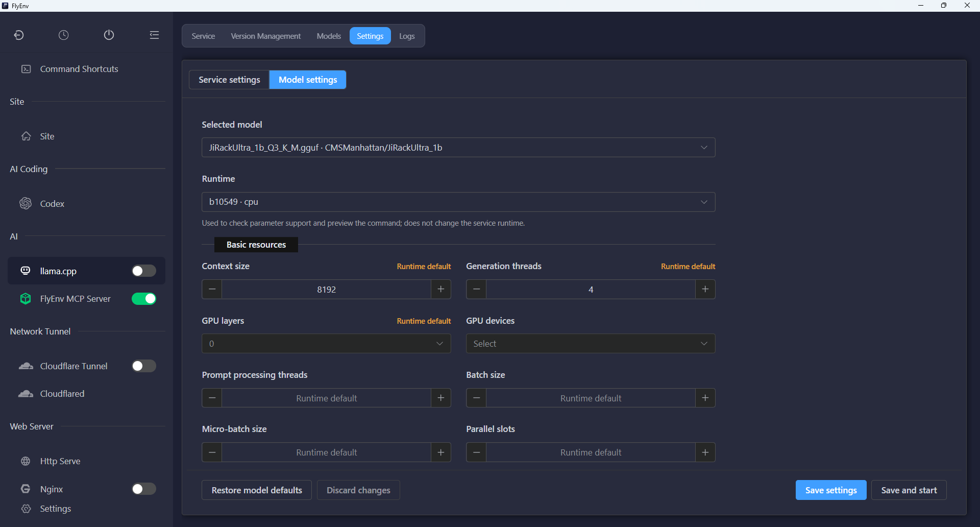Toggle the Nginx service switch
Viewport: 980px width, 527px height.
[144, 489]
